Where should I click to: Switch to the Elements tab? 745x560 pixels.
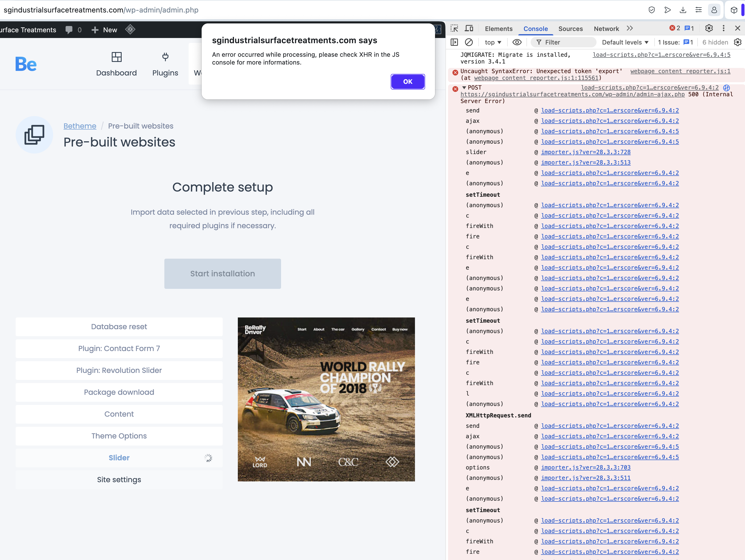(x=499, y=29)
